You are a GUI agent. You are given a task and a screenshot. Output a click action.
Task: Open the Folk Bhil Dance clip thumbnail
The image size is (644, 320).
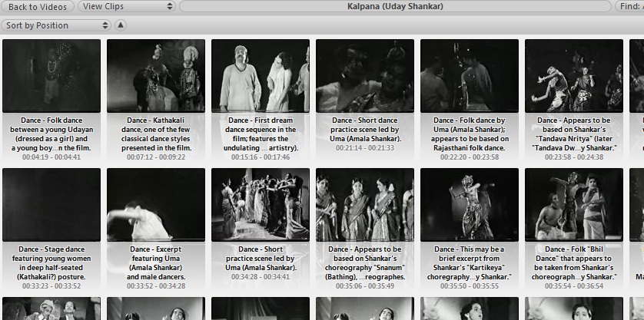pyautogui.click(x=574, y=205)
